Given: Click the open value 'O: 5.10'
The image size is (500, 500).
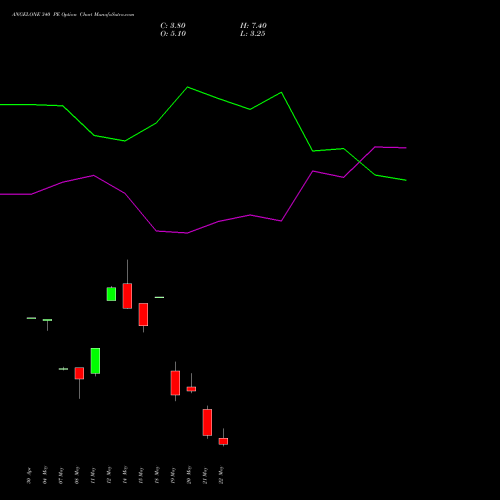Looking at the screenshot, I should point(173,34).
